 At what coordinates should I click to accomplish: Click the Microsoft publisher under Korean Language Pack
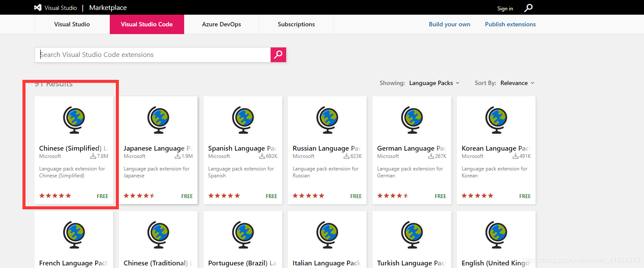tap(472, 156)
